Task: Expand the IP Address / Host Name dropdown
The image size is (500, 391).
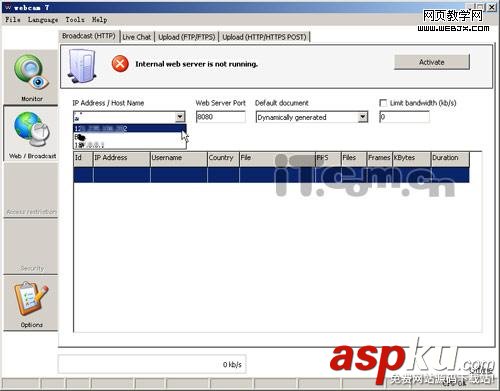Action: click(180, 117)
